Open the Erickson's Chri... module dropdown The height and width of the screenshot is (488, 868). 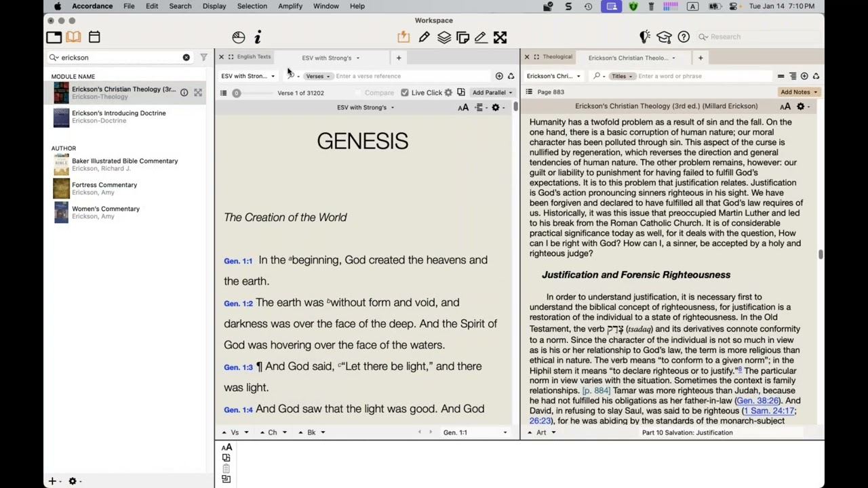pyautogui.click(x=553, y=76)
